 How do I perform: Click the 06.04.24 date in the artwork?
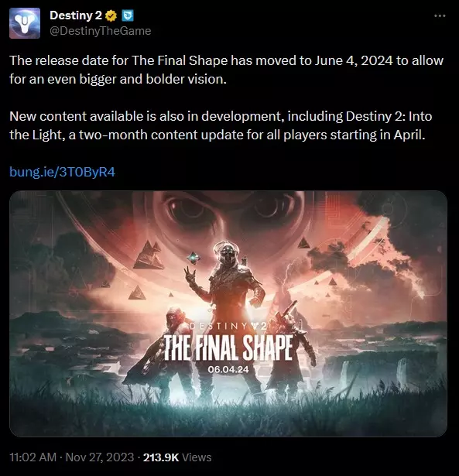coord(228,369)
